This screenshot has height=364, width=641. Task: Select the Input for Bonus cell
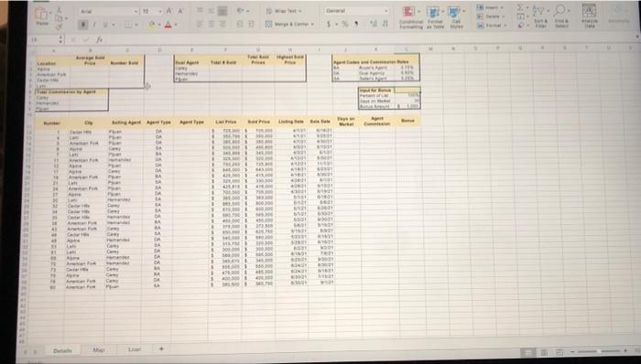[x=376, y=90]
